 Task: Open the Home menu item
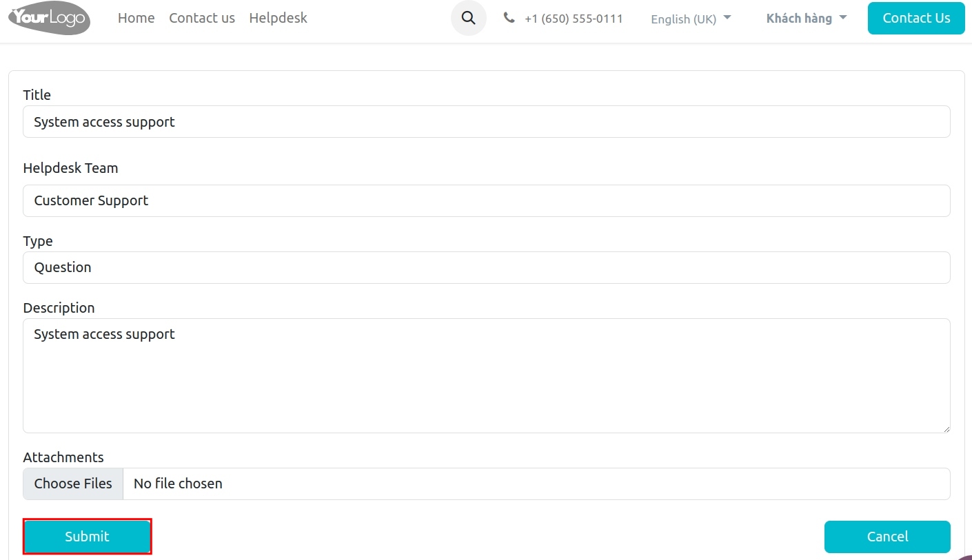point(136,18)
